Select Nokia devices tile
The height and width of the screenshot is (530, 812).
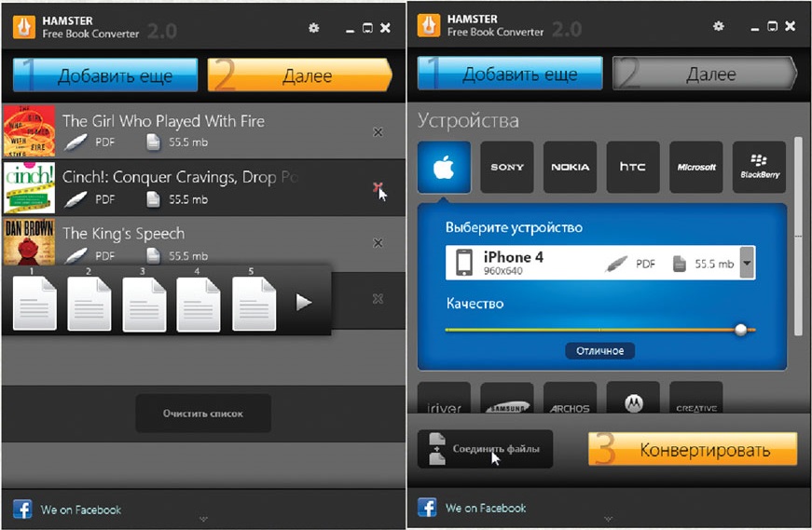tap(571, 167)
